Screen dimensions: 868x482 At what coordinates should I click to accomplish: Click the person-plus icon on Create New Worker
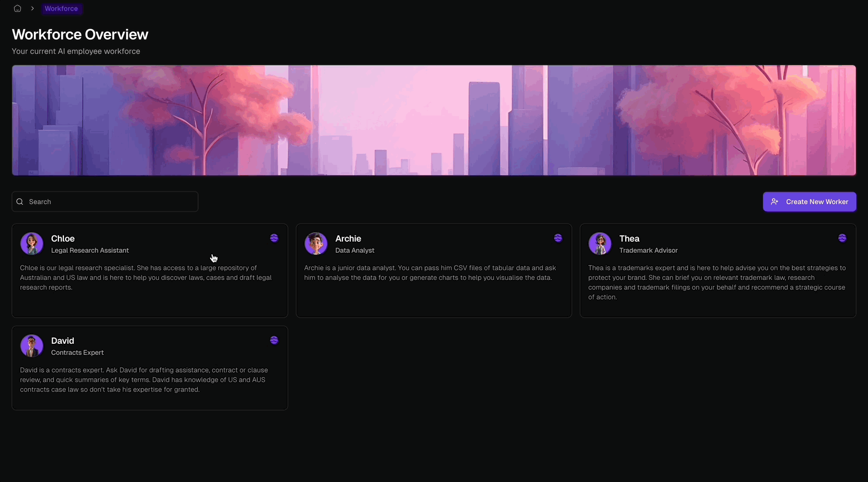coord(775,202)
